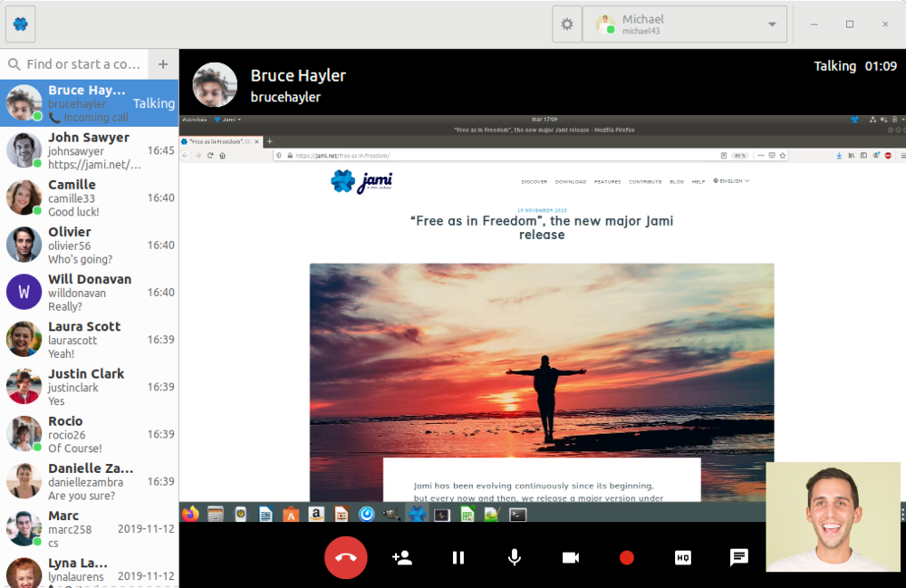The width and height of the screenshot is (906, 588).
Task: Click Rhythmbox speaker icon in shared dock
Action: click(240, 514)
